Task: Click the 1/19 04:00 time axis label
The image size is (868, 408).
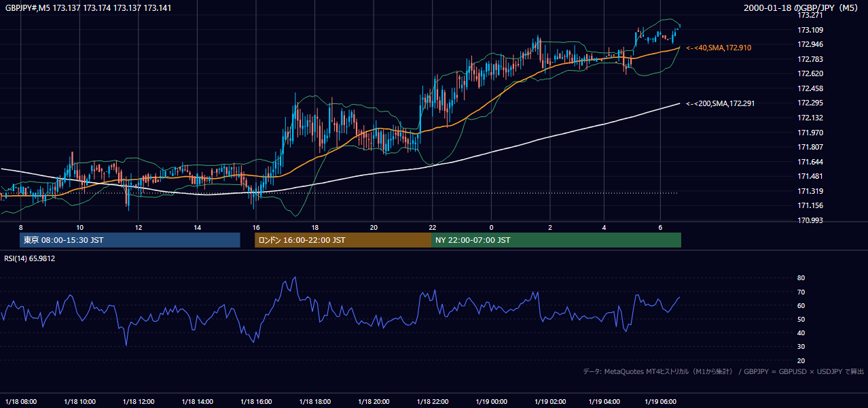Action: click(604, 401)
